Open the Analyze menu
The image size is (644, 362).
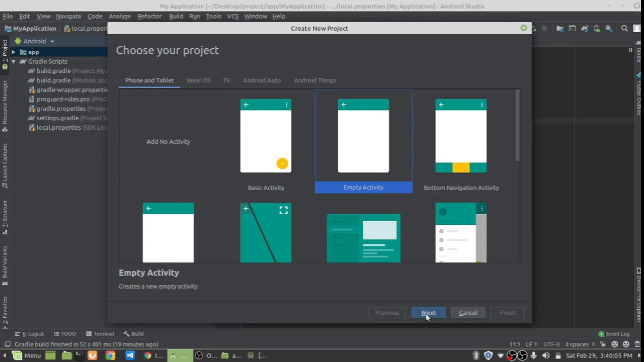pos(120,16)
